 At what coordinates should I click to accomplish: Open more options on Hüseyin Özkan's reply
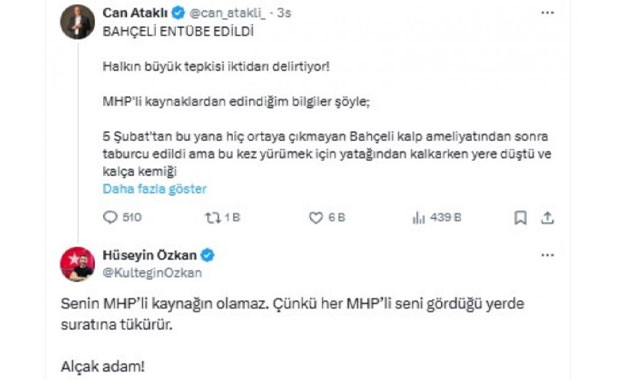point(547,255)
